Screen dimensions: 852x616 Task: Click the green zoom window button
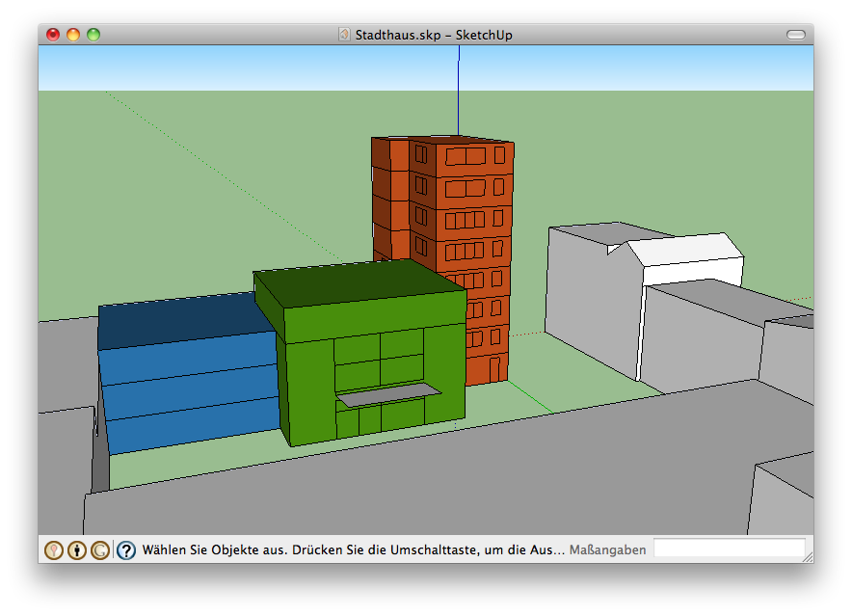(93, 35)
